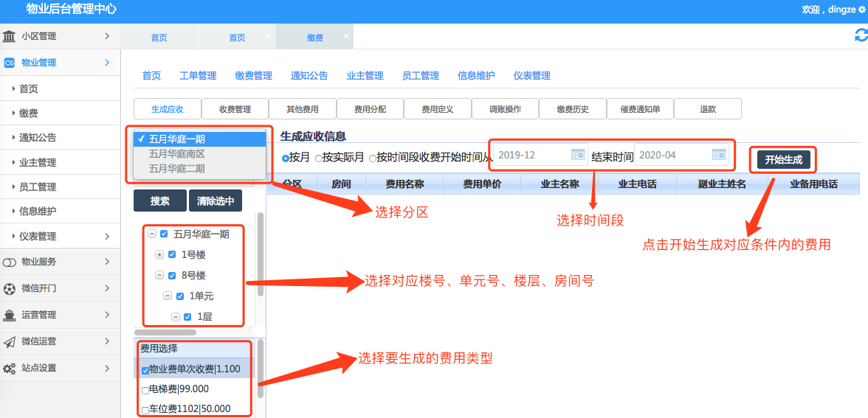Click the 微信开门 soccer ball icon
This screenshot has width=868, height=418.
[x=10, y=289]
